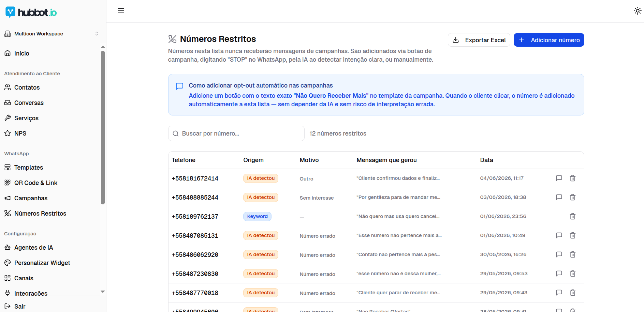Toggle the sidebar with the hamburger menu icon
Image resolution: width=644 pixels, height=312 pixels.
[x=121, y=11]
